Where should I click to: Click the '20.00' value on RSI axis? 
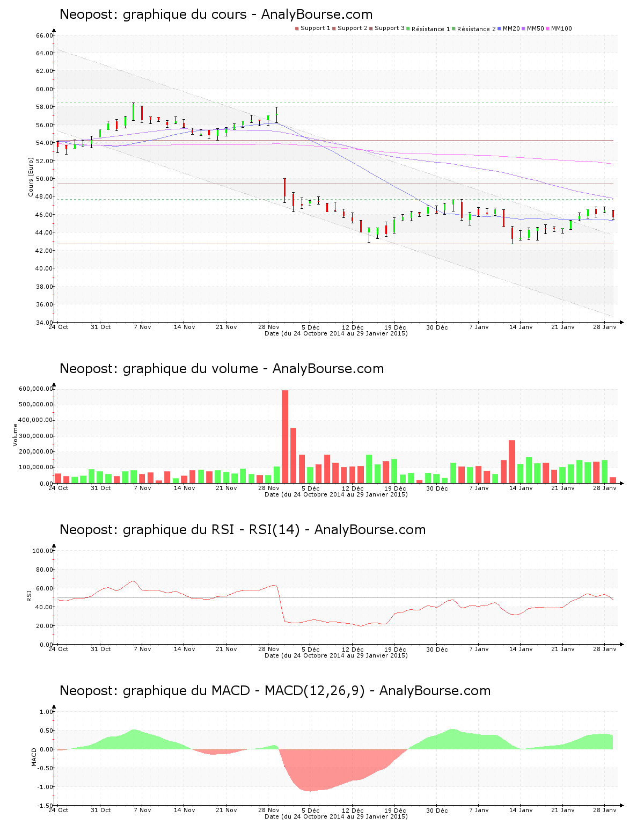pos(45,626)
